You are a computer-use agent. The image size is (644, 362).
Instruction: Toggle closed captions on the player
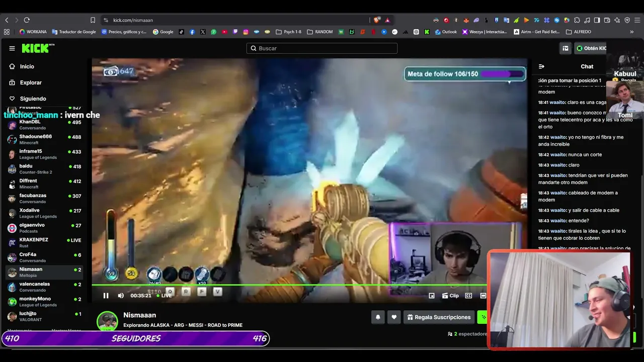(468, 296)
